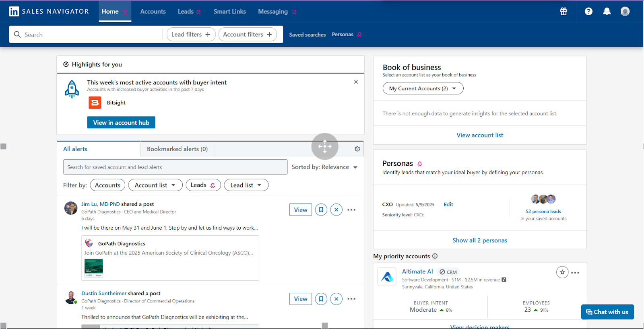Toggle the Leads filter chip

pyautogui.click(x=203, y=185)
